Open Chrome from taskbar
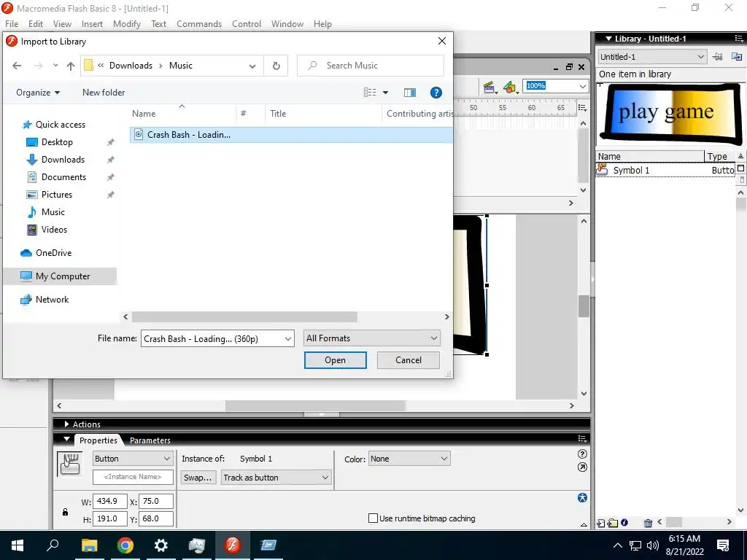The image size is (747, 560). pos(125,545)
